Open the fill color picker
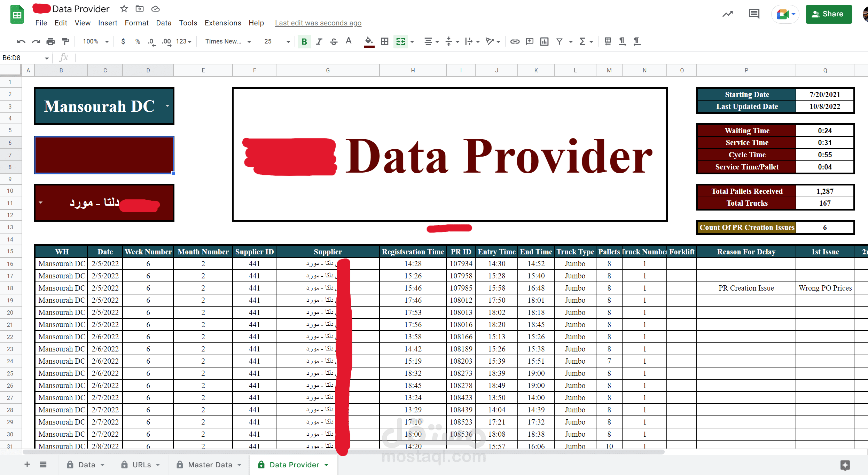 click(369, 42)
